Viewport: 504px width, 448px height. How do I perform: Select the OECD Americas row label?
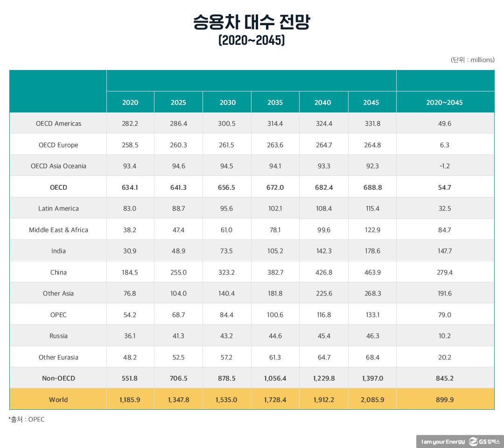click(x=58, y=123)
